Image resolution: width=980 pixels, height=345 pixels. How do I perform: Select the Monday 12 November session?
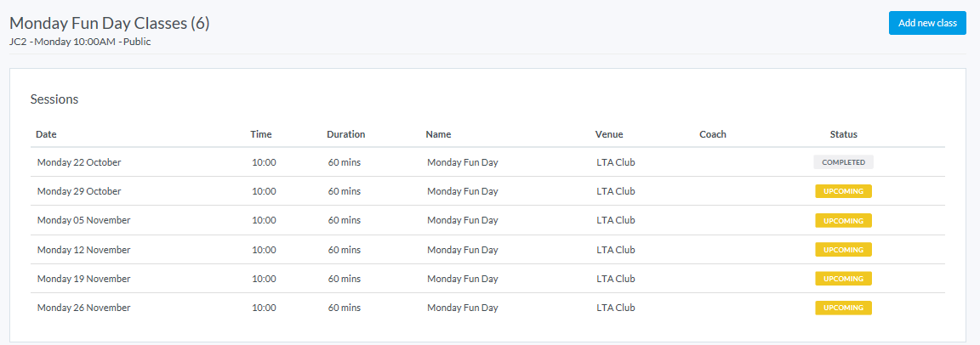click(83, 250)
